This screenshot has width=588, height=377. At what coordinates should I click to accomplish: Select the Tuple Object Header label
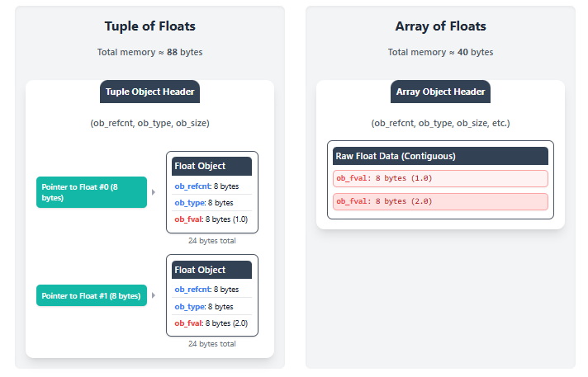pos(149,92)
